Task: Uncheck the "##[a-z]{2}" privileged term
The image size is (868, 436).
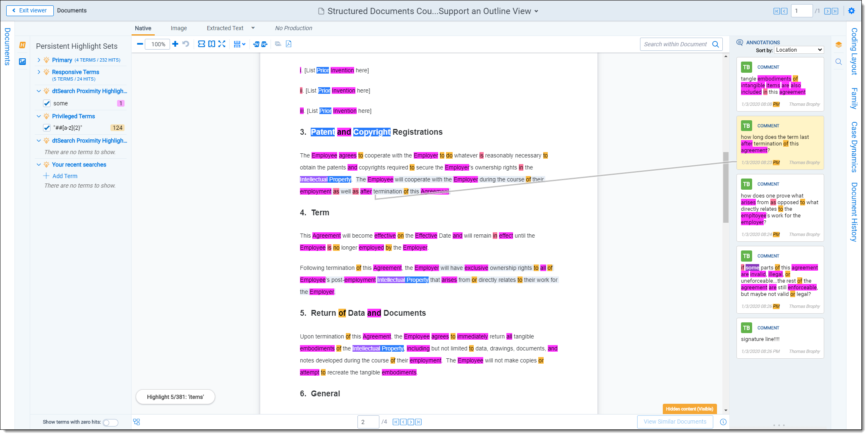Action: tap(47, 128)
